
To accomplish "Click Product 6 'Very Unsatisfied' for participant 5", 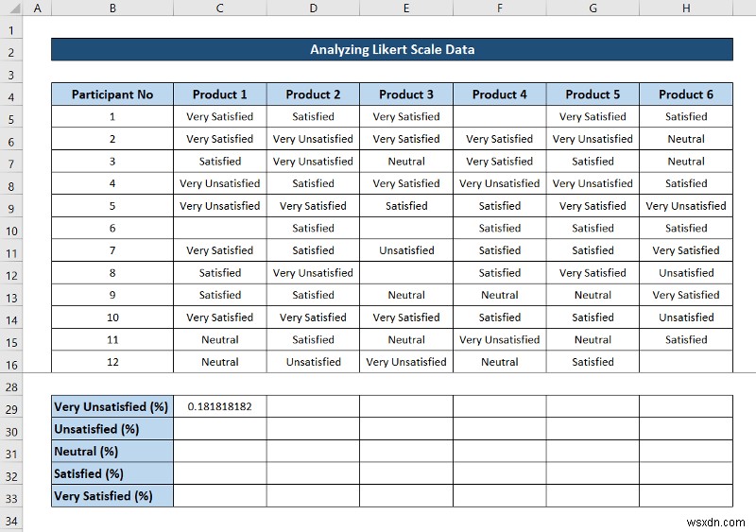I will pyautogui.click(x=686, y=206).
